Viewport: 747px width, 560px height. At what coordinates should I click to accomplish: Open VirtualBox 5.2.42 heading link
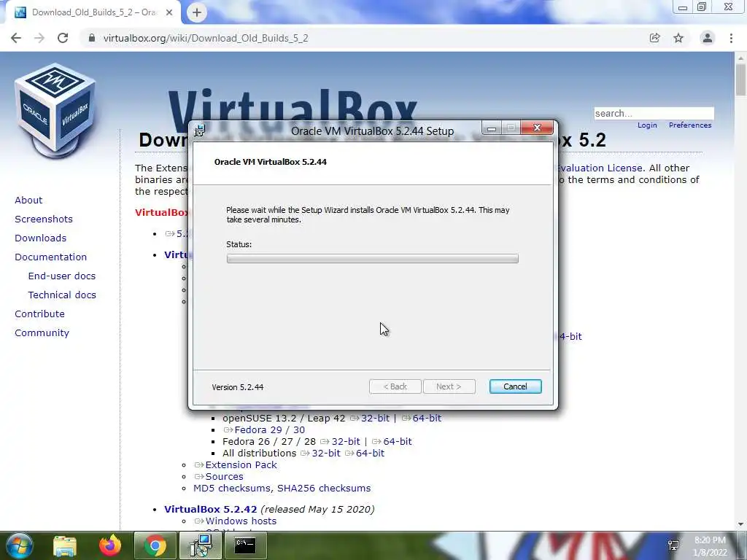point(211,509)
